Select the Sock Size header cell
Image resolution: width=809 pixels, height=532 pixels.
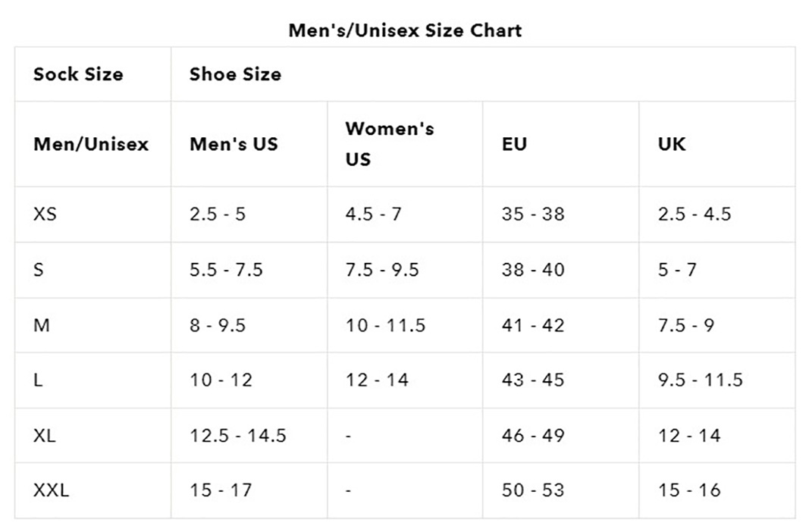pos(93,74)
